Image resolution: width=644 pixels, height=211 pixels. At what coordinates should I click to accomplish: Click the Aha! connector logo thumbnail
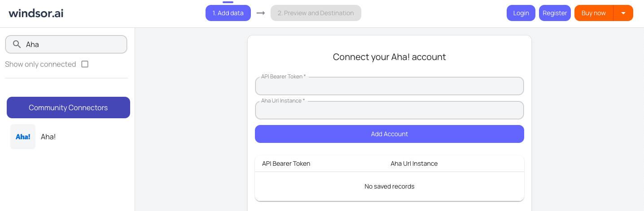23,137
